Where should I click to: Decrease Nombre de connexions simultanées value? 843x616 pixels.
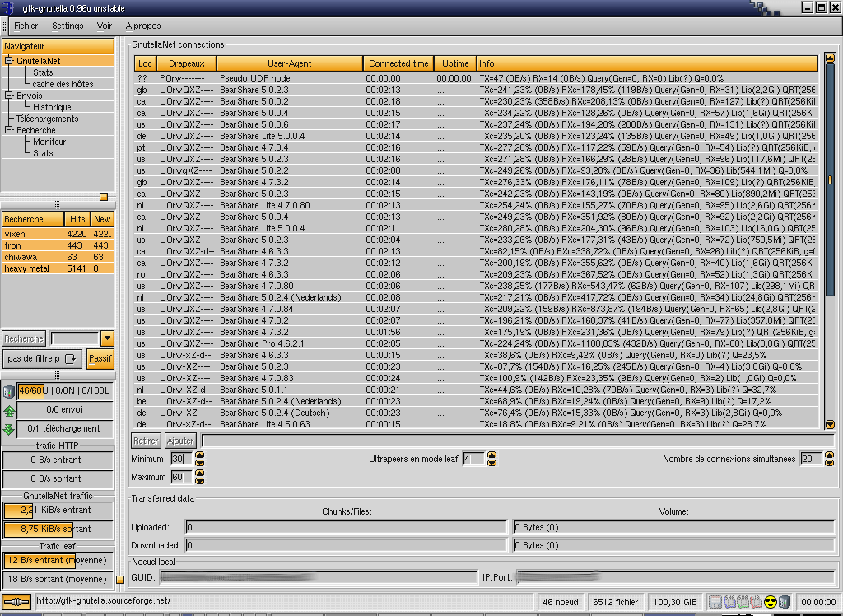tap(829, 462)
